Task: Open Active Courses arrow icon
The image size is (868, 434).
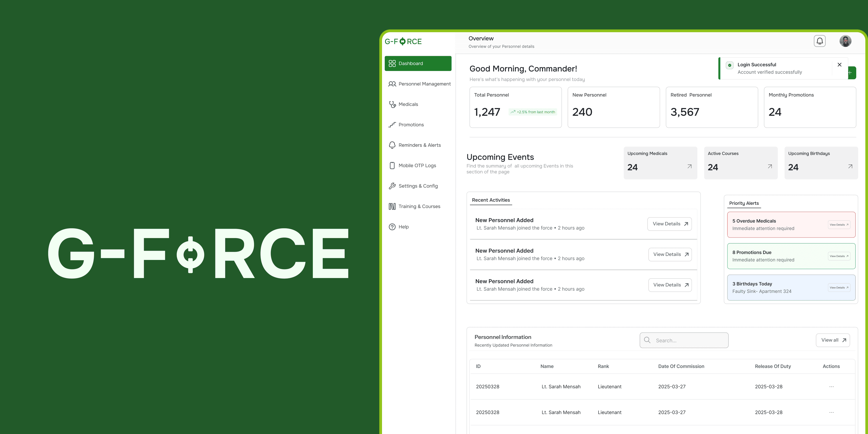Action: (770, 166)
